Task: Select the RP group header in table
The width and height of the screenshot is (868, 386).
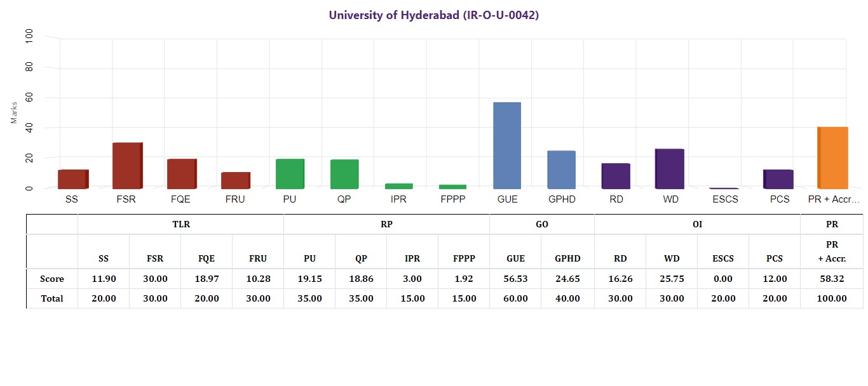Action: tap(386, 224)
